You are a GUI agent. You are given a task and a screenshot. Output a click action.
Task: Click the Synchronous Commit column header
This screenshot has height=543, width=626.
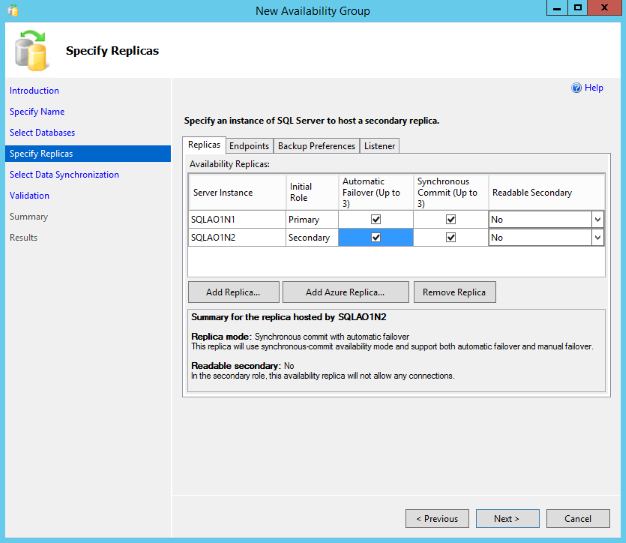pos(451,192)
